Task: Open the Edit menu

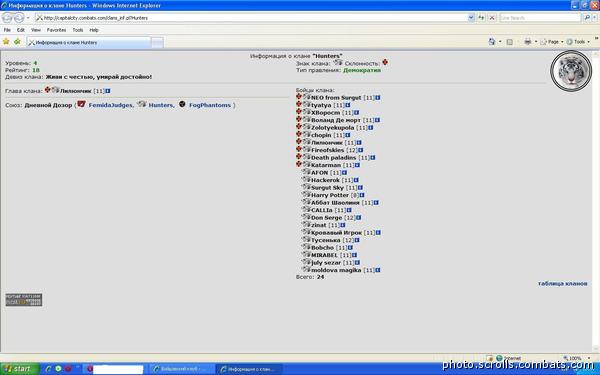Action: coord(21,30)
